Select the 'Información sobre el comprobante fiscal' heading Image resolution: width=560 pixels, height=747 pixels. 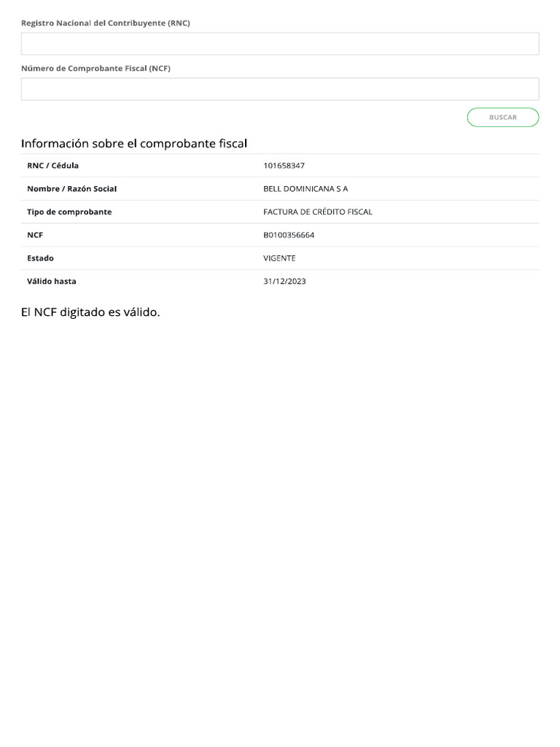tap(134, 144)
